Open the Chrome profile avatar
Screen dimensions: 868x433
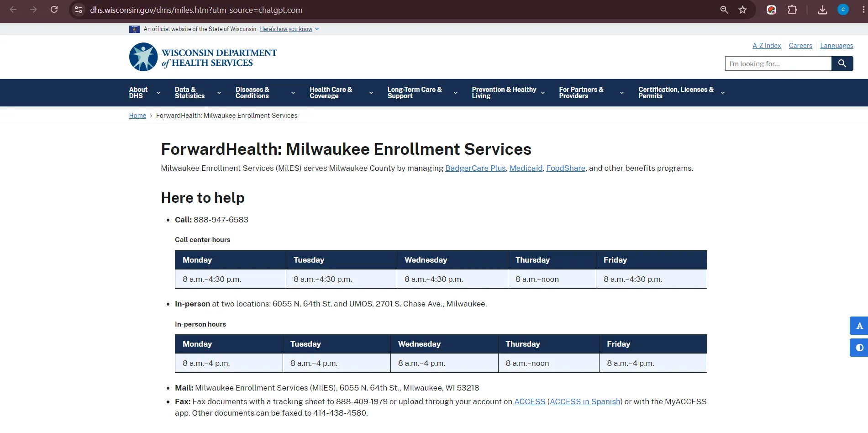point(843,10)
